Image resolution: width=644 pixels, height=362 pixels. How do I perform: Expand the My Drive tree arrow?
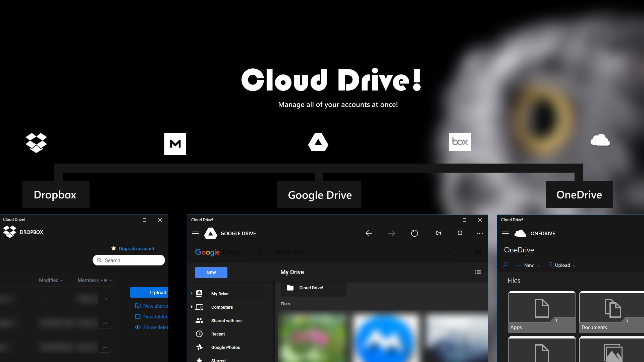192,293
